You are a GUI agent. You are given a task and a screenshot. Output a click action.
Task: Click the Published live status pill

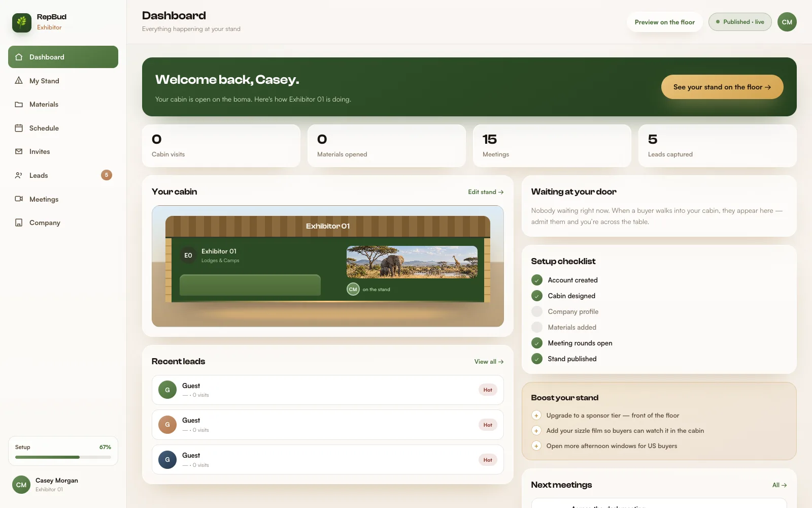click(740, 22)
